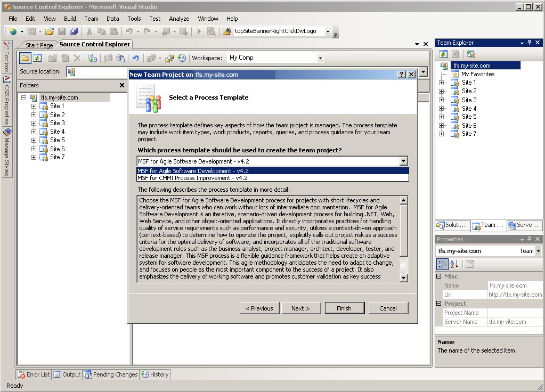Screen dimensions: 545x392
Task: Click the Cut scissors icon
Action: coord(90,31)
